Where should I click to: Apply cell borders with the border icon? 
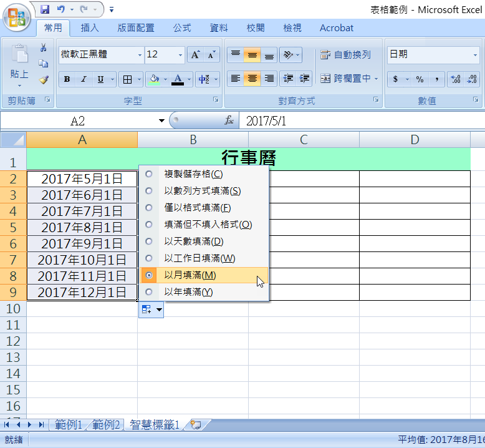point(127,80)
